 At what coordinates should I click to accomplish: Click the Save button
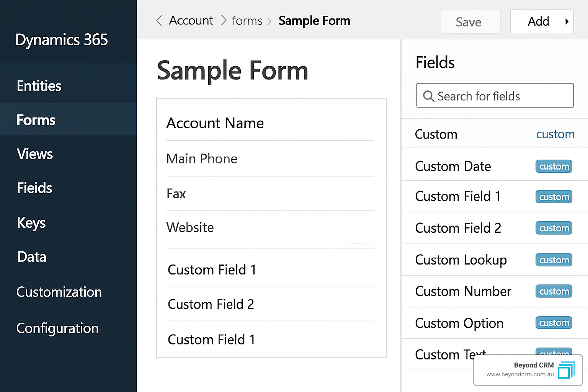pyautogui.click(x=470, y=22)
